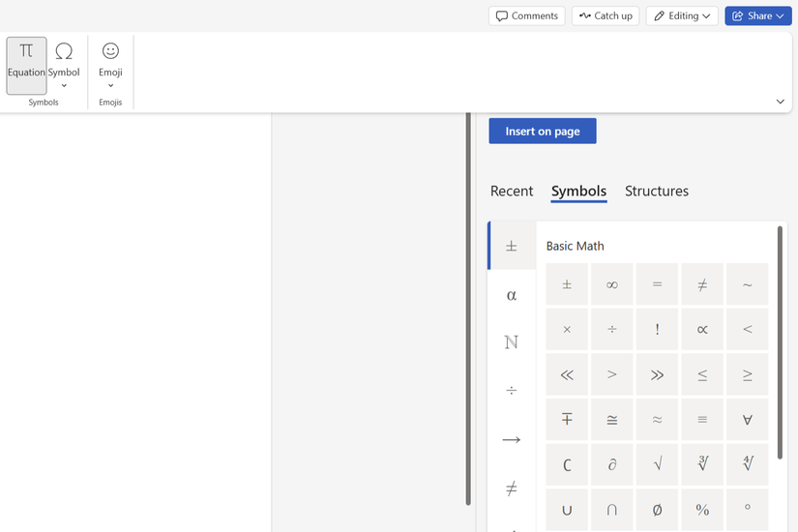
Task: Open the Share menu
Action: point(757,15)
